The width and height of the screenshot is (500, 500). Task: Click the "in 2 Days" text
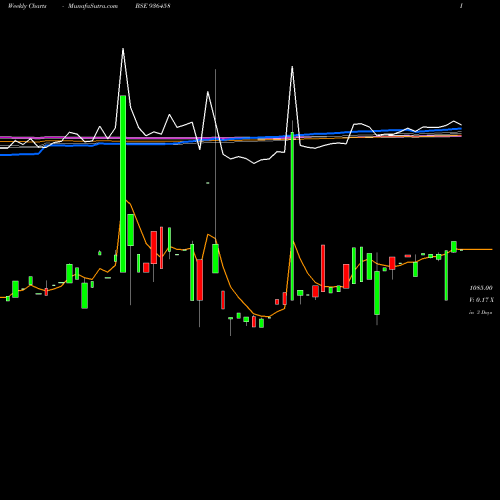click(x=480, y=312)
